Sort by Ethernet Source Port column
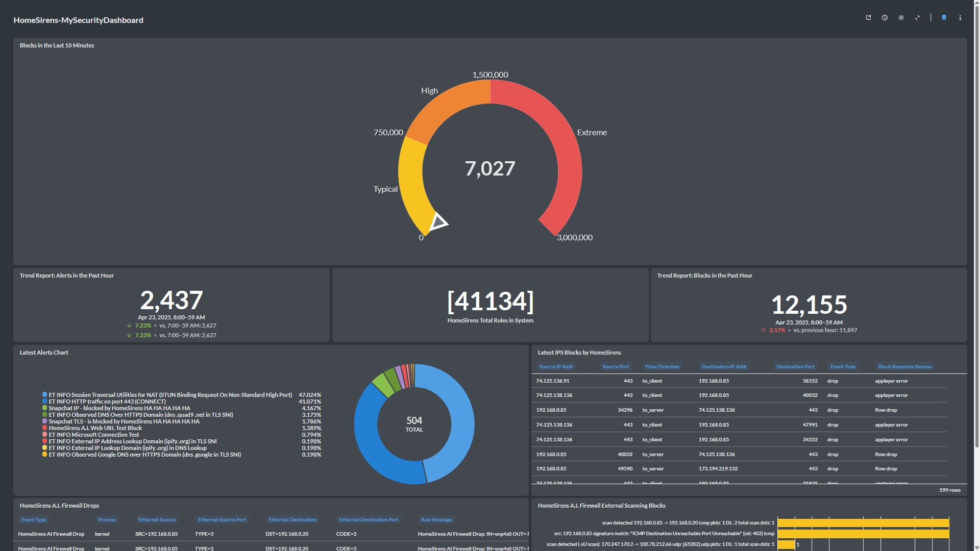Image resolution: width=980 pixels, height=551 pixels. [x=222, y=520]
